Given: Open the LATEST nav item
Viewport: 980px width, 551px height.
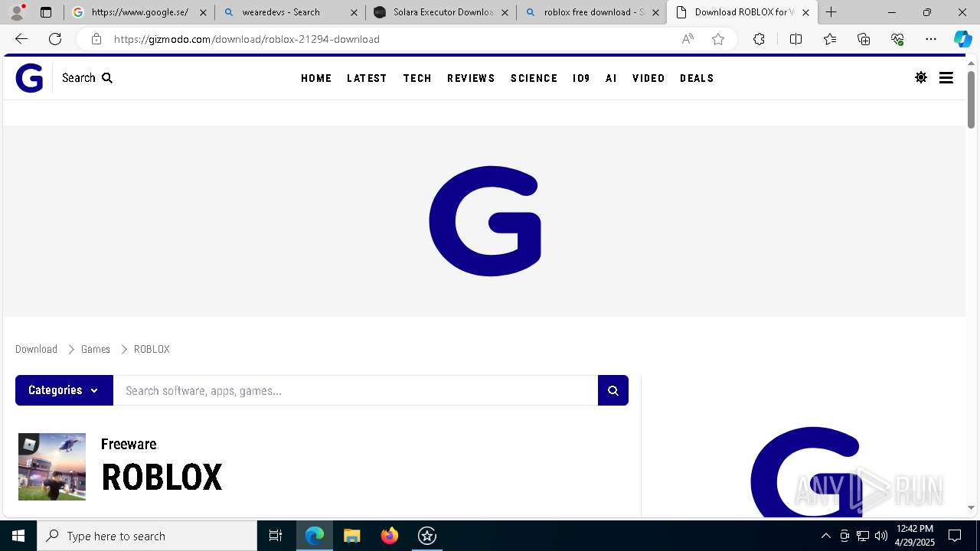Looking at the screenshot, I should (367, 78).
